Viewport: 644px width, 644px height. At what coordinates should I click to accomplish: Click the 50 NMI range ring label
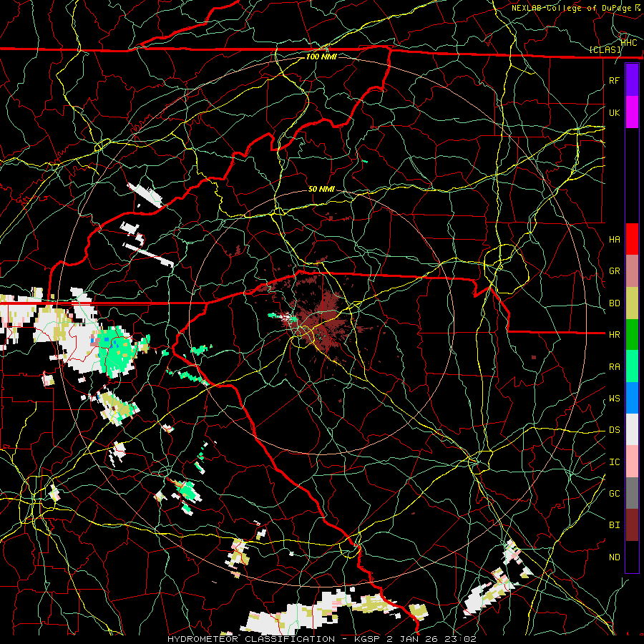pyautogui.click(x=321, y=189)
